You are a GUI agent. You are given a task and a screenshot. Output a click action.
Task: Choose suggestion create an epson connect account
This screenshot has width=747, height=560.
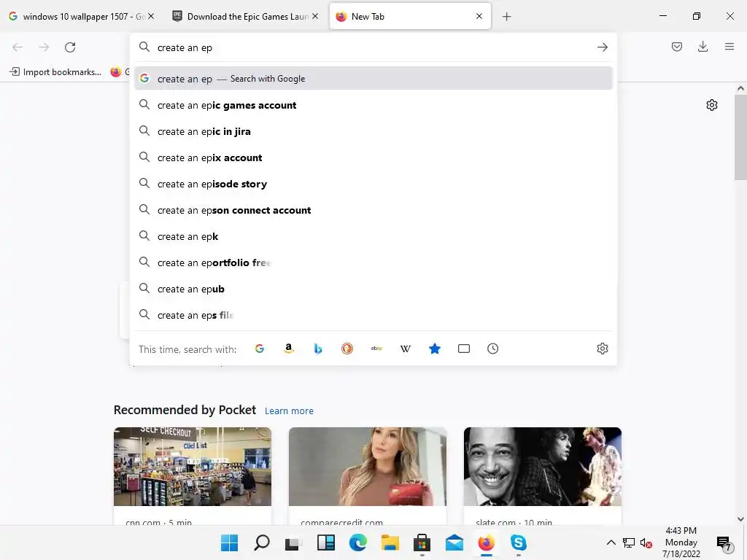click(x=373, y=210)
